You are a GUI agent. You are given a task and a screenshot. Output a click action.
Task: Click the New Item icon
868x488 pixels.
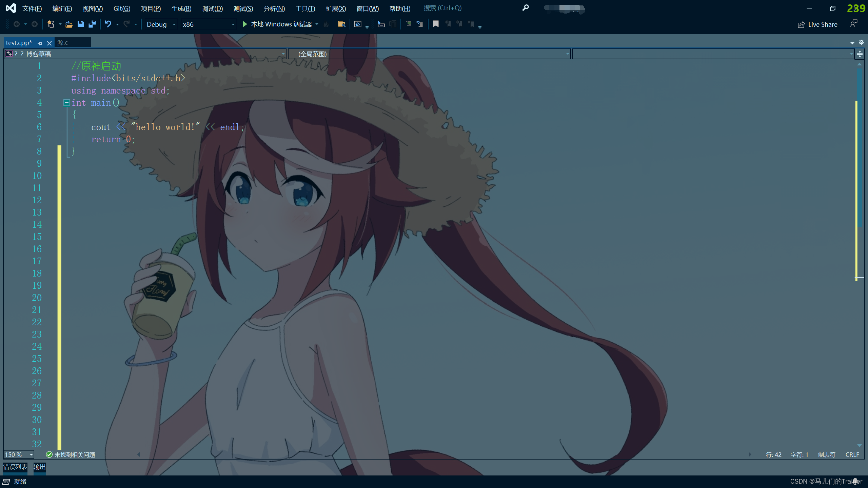[x=51, y=24]
